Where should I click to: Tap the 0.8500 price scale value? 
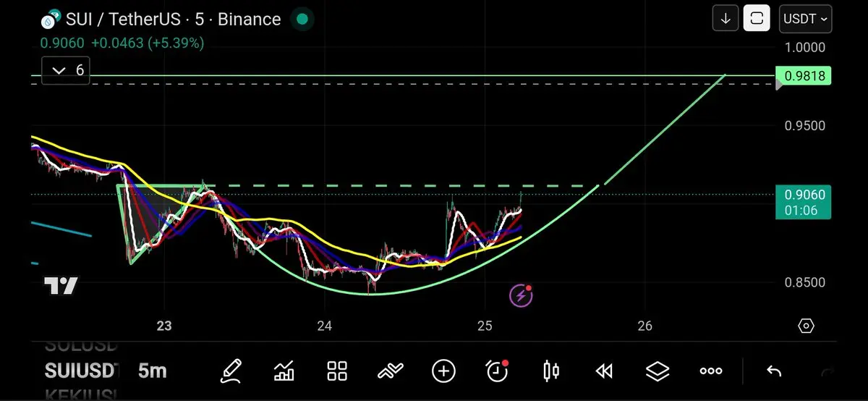(804, 282)
